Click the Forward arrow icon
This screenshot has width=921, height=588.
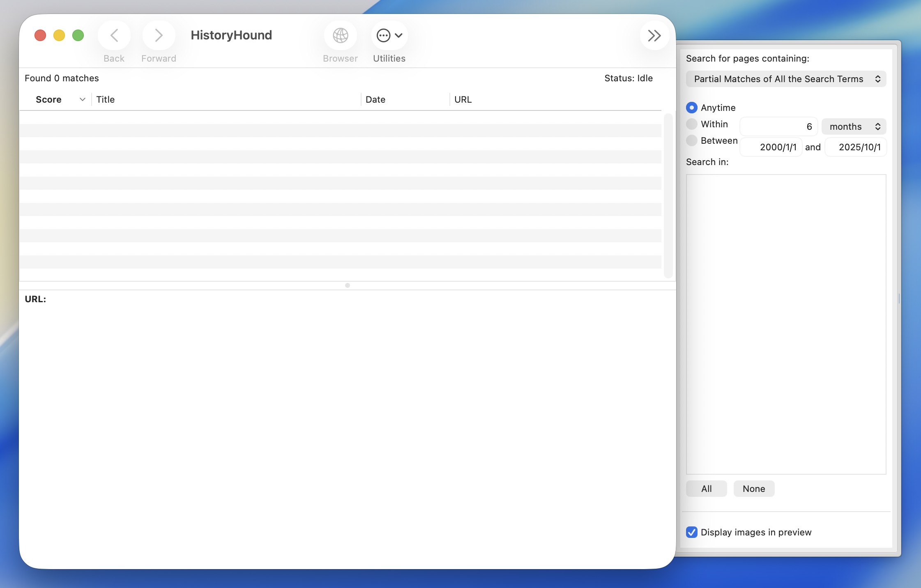159,36
